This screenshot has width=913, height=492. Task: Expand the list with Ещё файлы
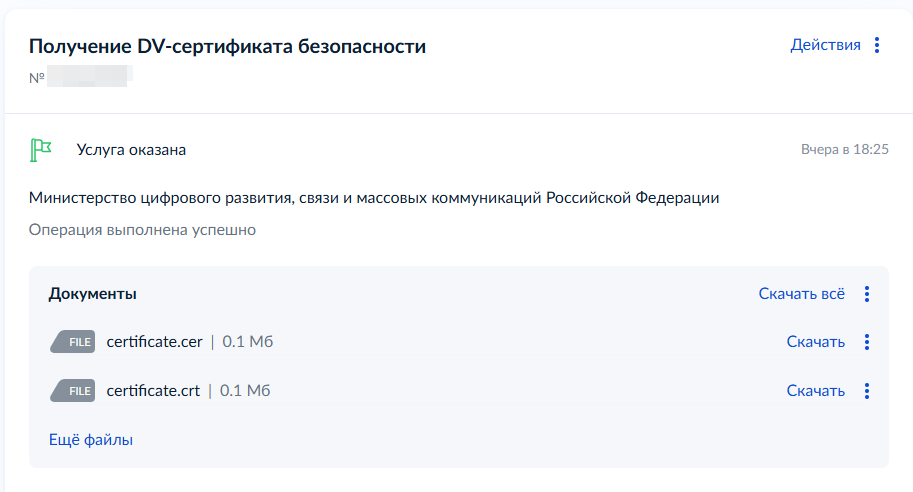pyautogui.click(x=91, y=439)
